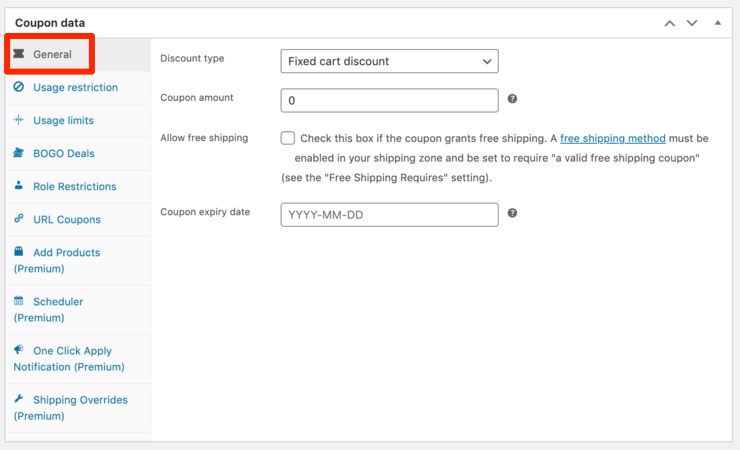Click help icon beside Coupon expiry date
740x450 pixels.
[512, 213]
